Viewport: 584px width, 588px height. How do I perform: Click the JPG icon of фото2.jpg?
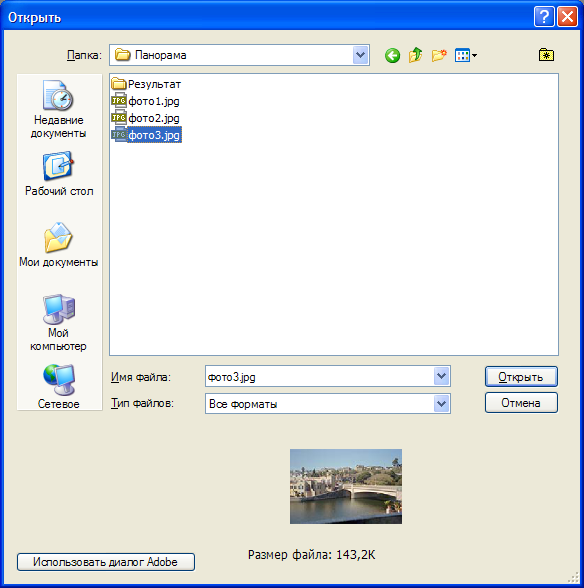coord(119,118)
